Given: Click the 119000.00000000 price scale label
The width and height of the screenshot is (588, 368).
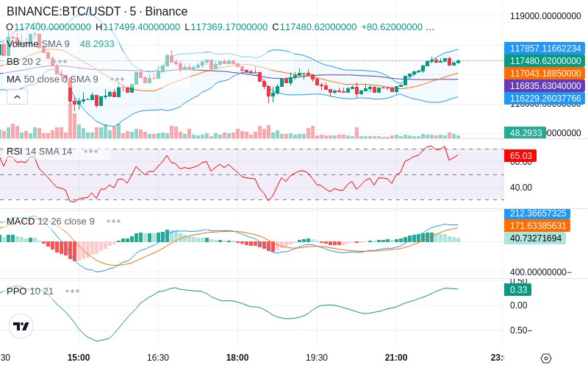Looking at the screenshot, I should pyautogui.click(x=545, y=16).
